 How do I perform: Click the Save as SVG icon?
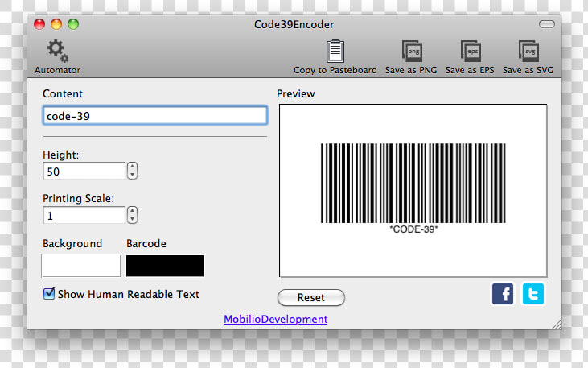(x=528, y=51)
